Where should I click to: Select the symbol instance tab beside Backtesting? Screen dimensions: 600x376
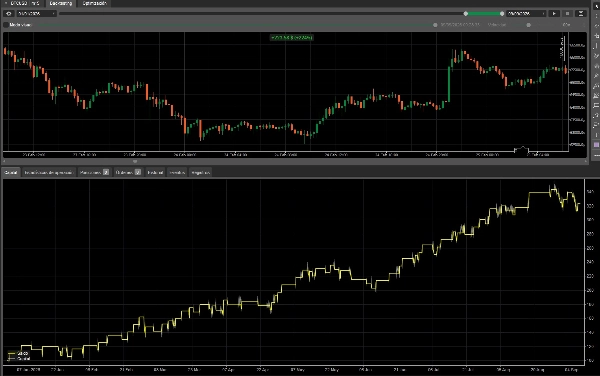[23, 3]
